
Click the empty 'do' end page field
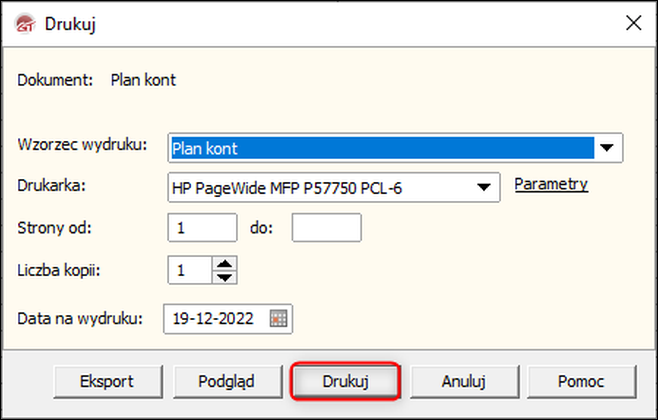326,228
